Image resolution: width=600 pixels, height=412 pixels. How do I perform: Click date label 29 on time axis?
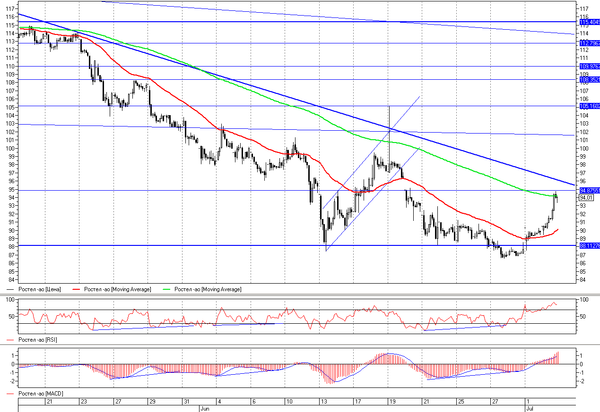[x=152, y=402]
